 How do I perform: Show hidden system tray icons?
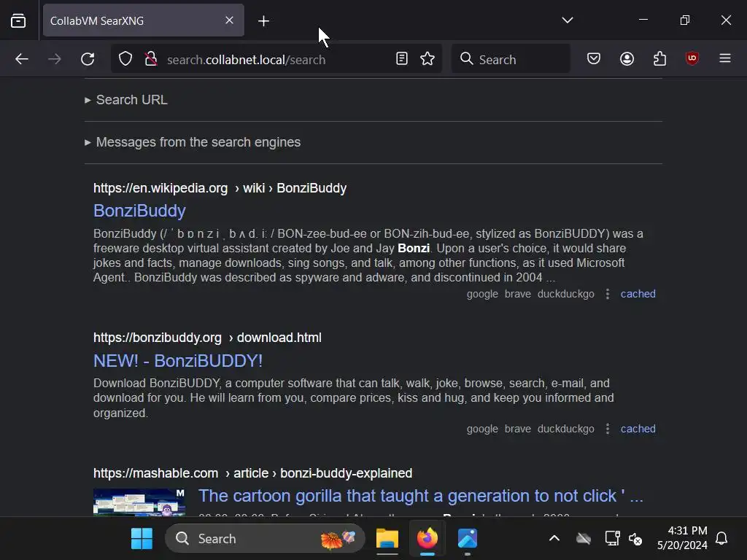tap(554, 539)
